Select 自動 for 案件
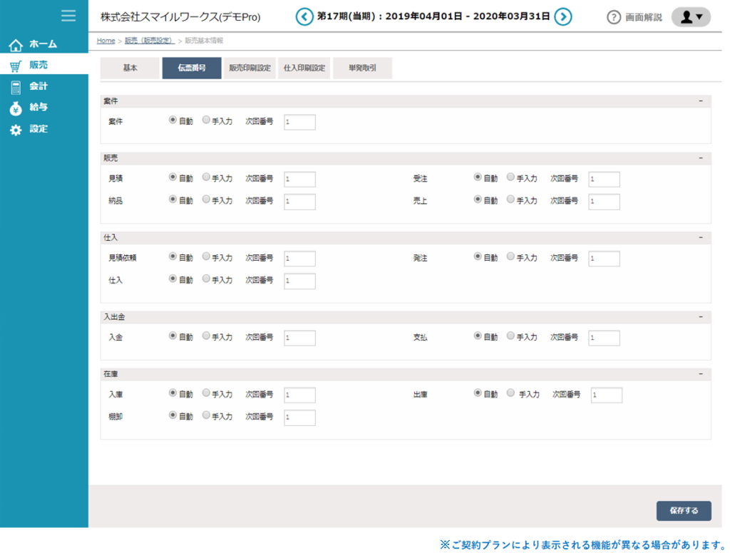The width and height of the screenshot is (730, 560). (173, 120)
